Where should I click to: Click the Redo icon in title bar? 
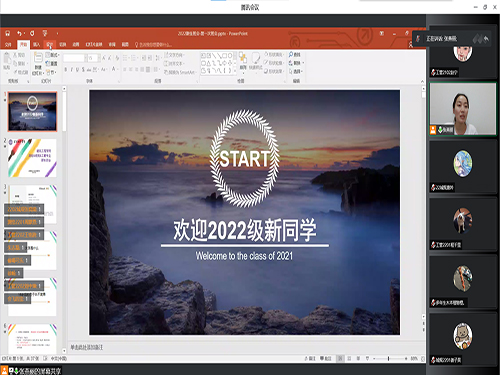(32, 33)
